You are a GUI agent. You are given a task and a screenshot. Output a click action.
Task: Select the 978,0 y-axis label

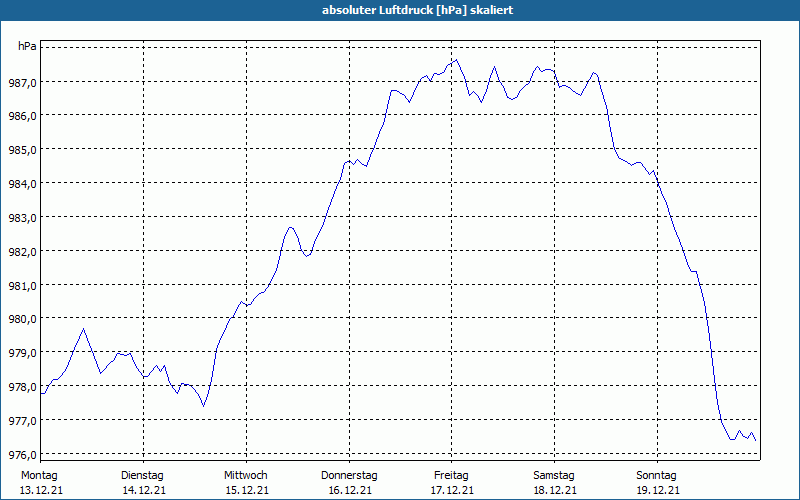pyautogui.click(x=22, y=387)
